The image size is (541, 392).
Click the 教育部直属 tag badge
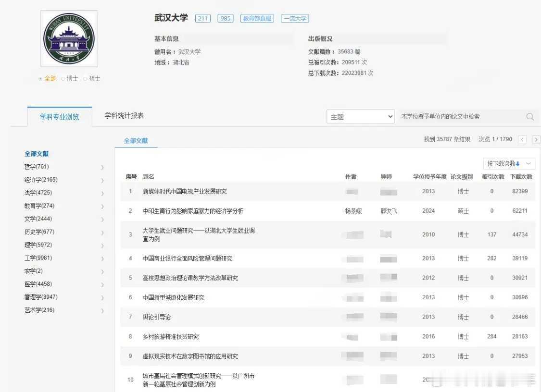257,18
